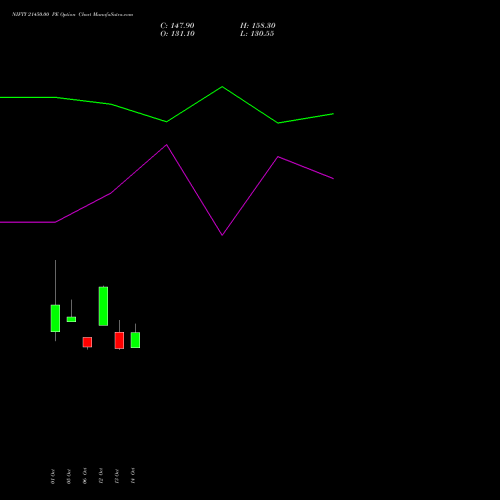The width and height of the screenshot is (500, 500).
Task: Select the purple lower indicator line
Action: [167, 190]
